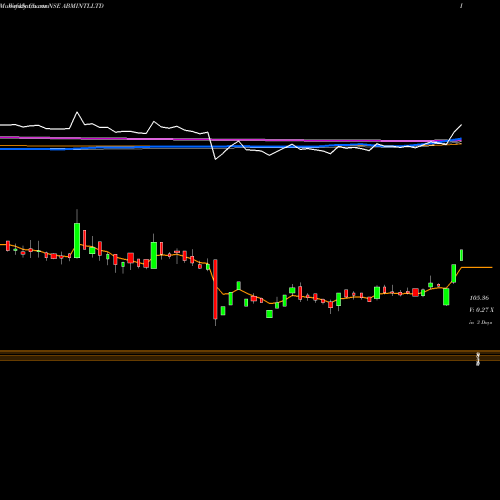Click the 105.36 price value
500x500 pixels.
pyautogui.click(x=479, y=298)
